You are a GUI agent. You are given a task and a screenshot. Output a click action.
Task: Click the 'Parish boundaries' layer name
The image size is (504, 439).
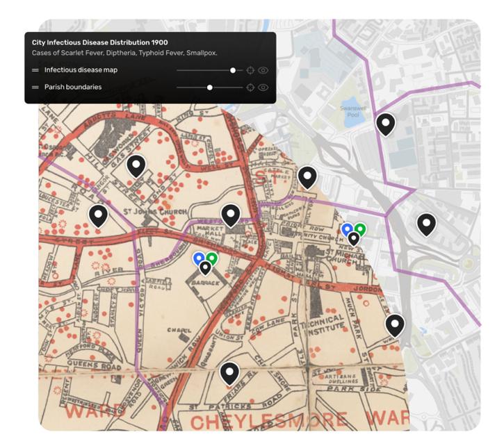click(73, 87)
